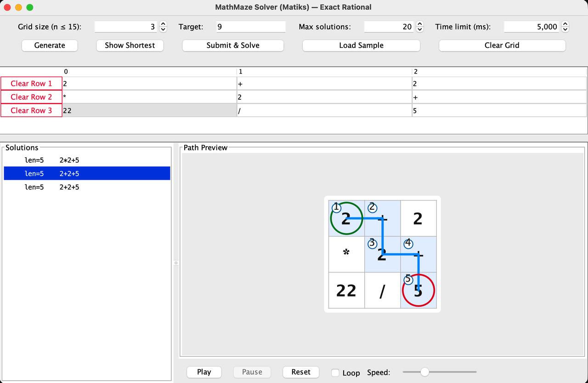Click the red-circled end cell 5

(x=418, y=291)
